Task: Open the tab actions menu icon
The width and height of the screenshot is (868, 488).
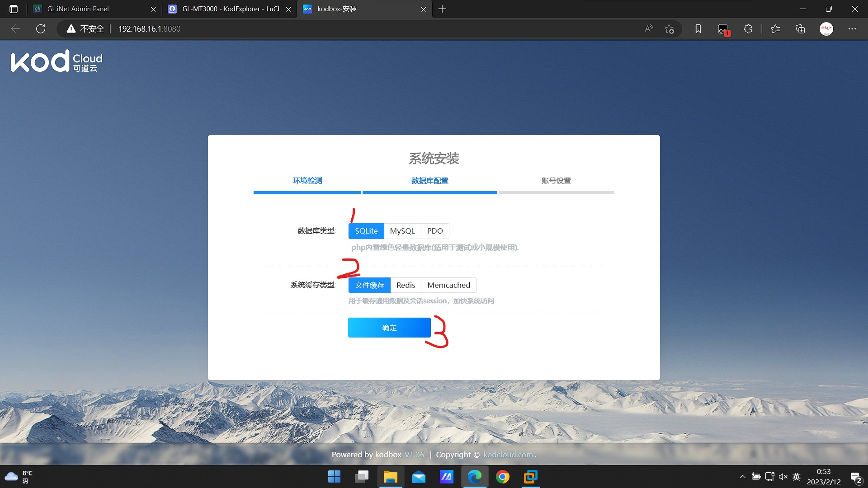Action: pos(14,9)
